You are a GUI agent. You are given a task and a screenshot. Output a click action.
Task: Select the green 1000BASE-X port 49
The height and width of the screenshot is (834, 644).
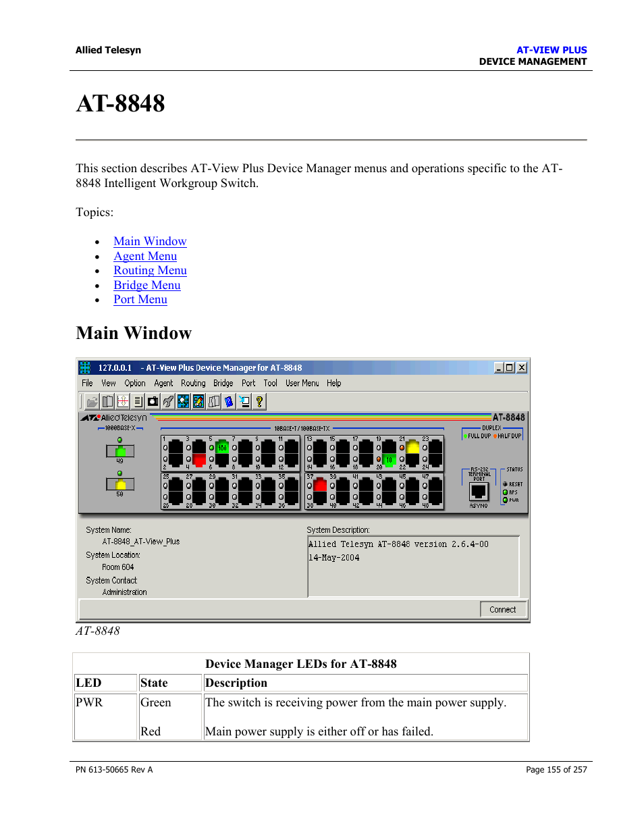pos(120,450)
